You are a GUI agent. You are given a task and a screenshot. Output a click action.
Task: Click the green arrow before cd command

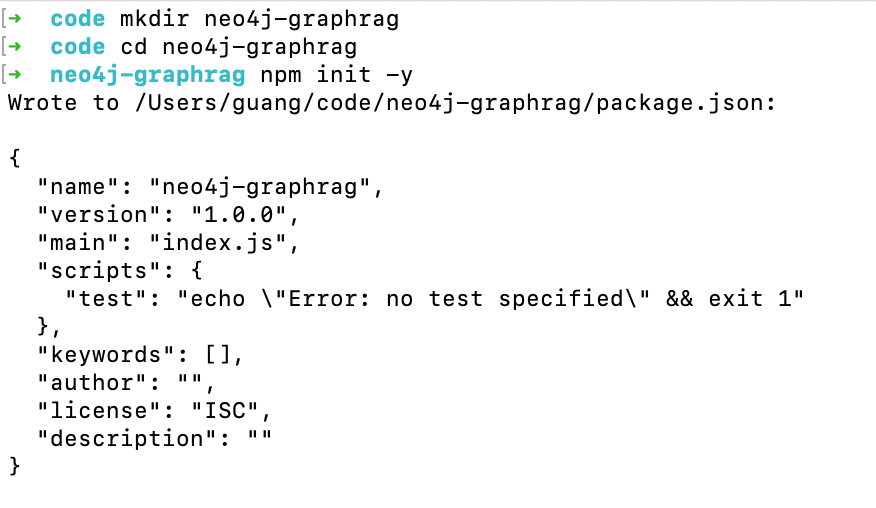coord(15,47)
